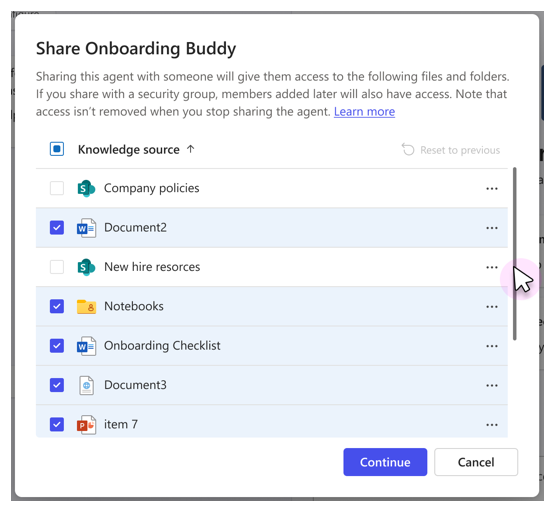The image size is (553, 512).
Task: Uncheck the Onboarding Checklist checkbox
Action: [57, 346]
